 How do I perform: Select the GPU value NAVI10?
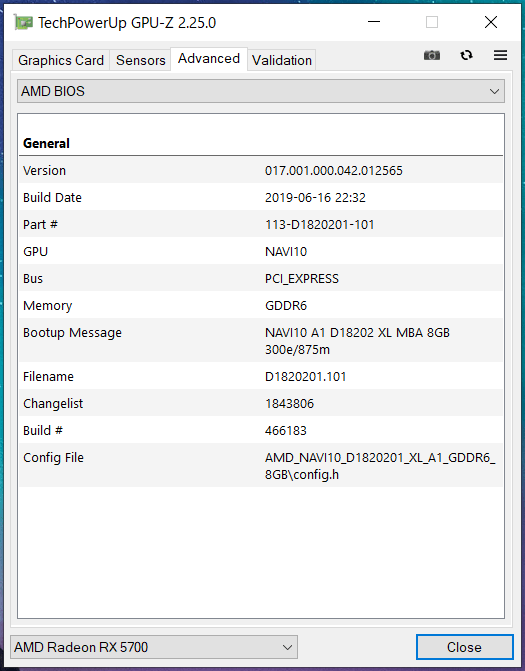(x=286, y=252)
